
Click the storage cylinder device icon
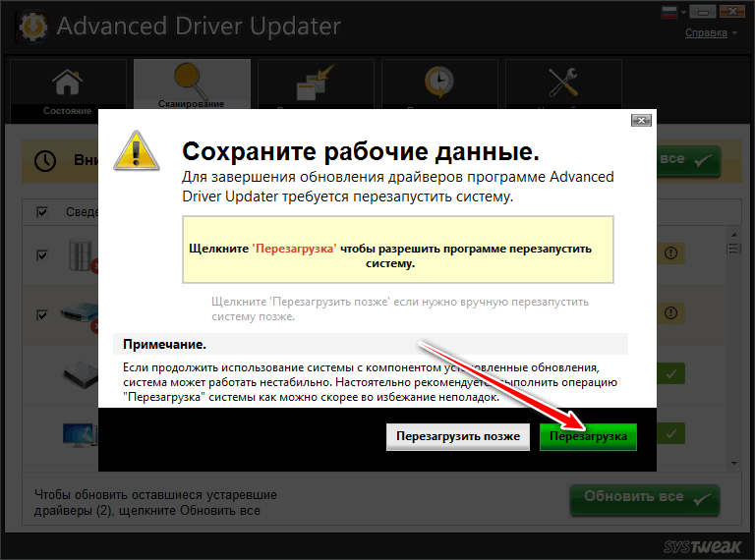pos(82,255)
